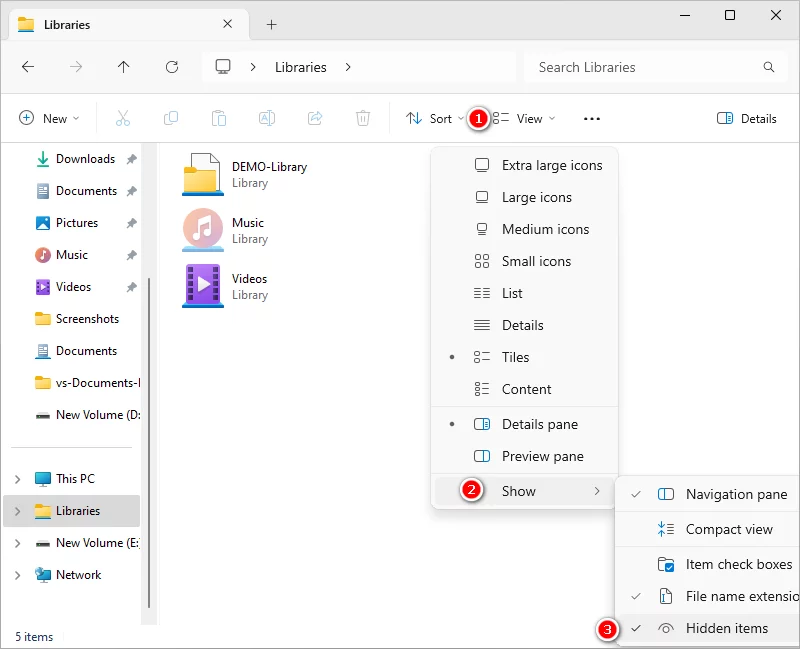Open Pictures in the navigation pane

click(x=77, y=223)
